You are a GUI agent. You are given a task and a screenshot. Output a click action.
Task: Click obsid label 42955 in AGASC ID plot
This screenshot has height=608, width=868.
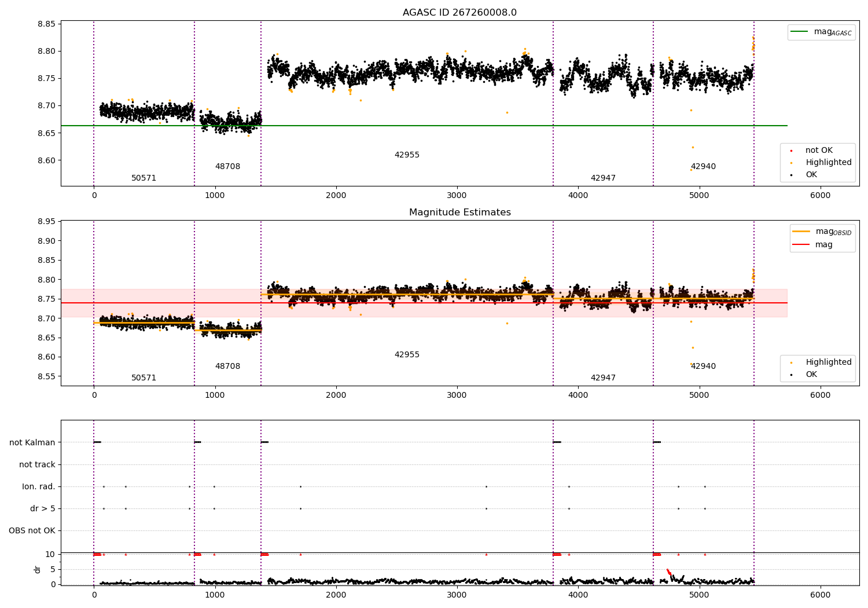click(407, 155)
